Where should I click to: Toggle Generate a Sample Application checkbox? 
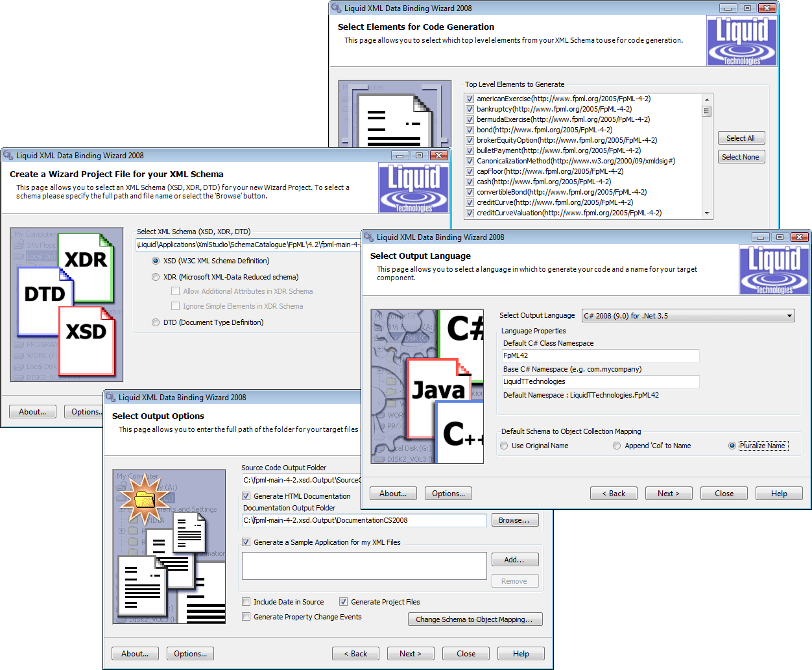[x=246, y=542]
